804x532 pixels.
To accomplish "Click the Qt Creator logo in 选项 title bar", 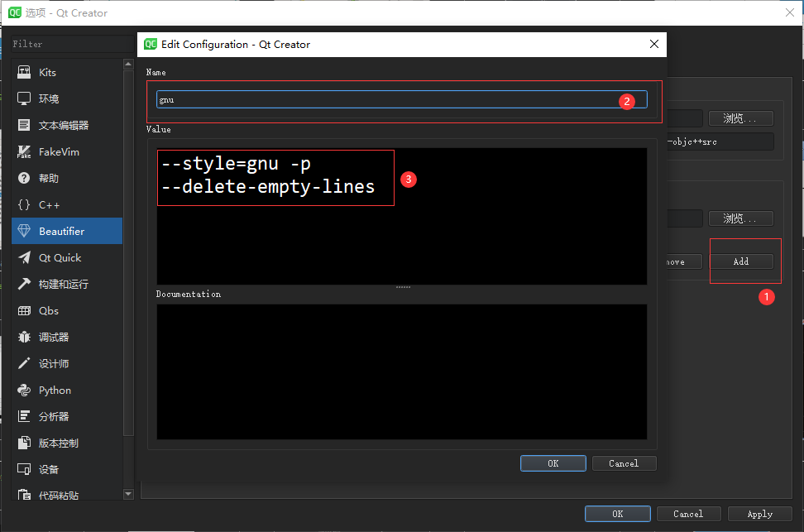I will (15, 13).
